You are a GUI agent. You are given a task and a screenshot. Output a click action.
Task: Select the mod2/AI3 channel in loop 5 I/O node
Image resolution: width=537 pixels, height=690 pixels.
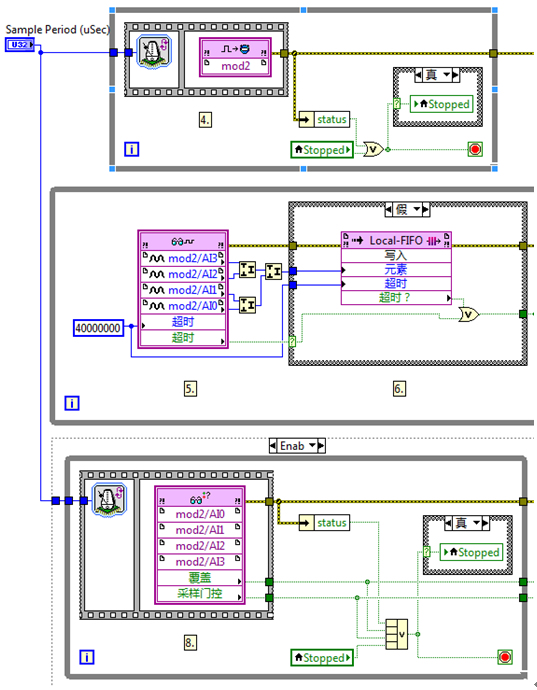[183, 258]
